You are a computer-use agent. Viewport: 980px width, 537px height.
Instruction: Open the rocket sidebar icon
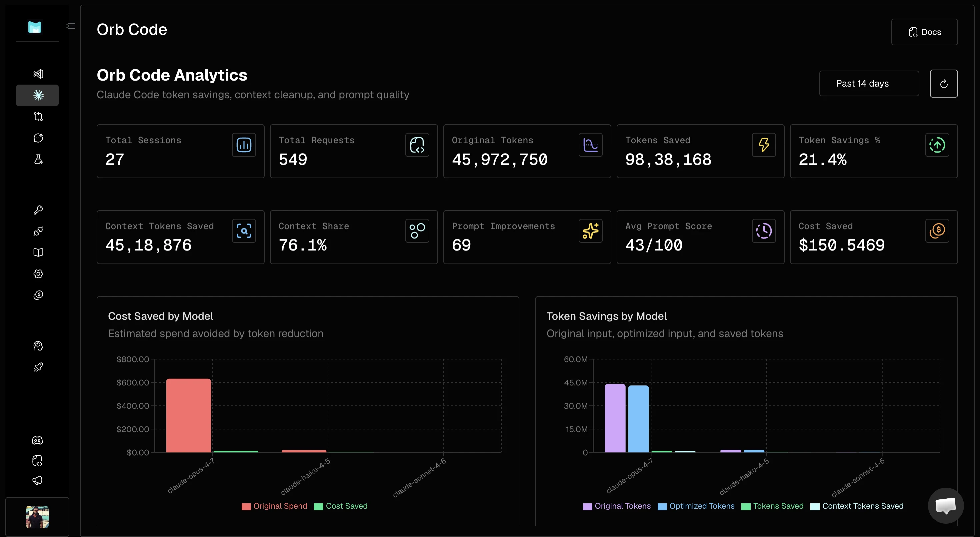pyautogui.click(x=38, y=367)
